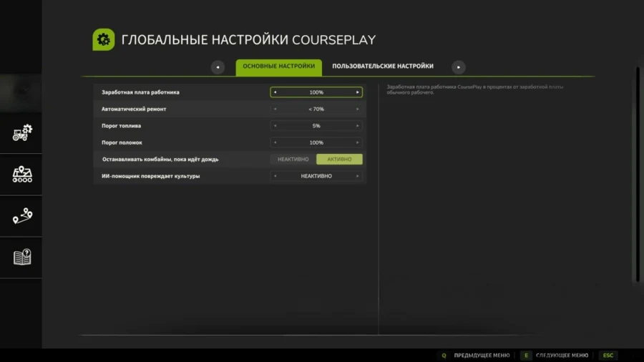The image size is (644, 362).
Task: Decrease Автоматический ремонт threshold
Action: [x=275, y=109]
